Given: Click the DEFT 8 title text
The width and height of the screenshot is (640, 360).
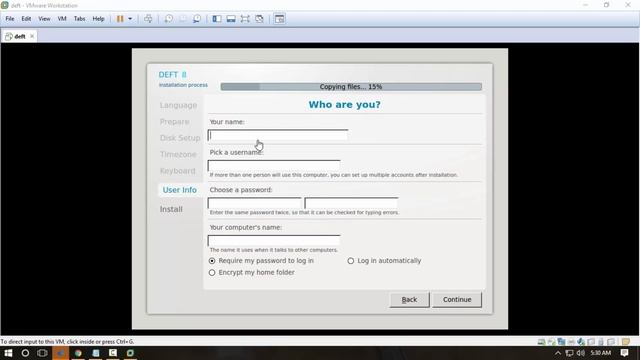Looking at the screenshot, I should pos(173,75).
